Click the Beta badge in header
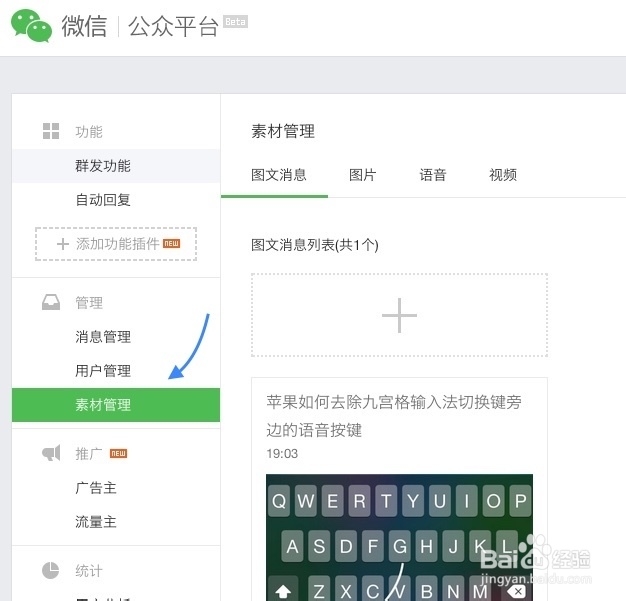 click(235, 22)
